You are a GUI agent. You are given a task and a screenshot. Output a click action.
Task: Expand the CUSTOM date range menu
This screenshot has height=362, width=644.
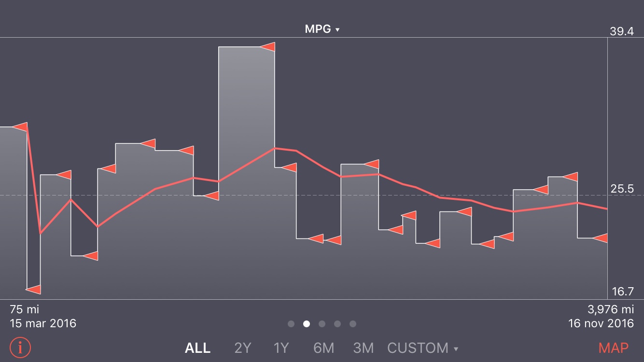point(422,348)
